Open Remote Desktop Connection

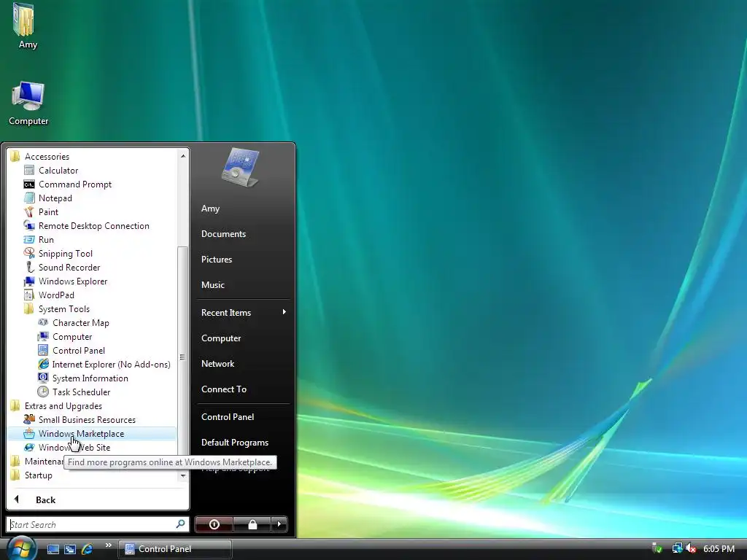[x=93, y=226]
